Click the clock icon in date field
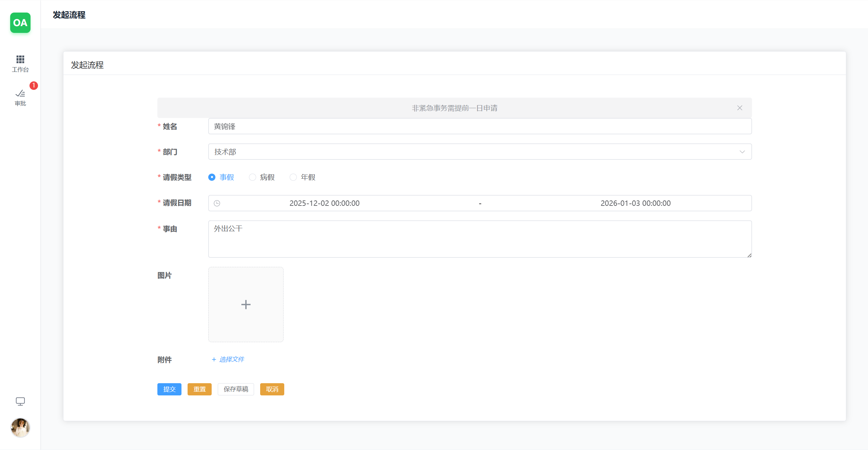 click(217, 203)
